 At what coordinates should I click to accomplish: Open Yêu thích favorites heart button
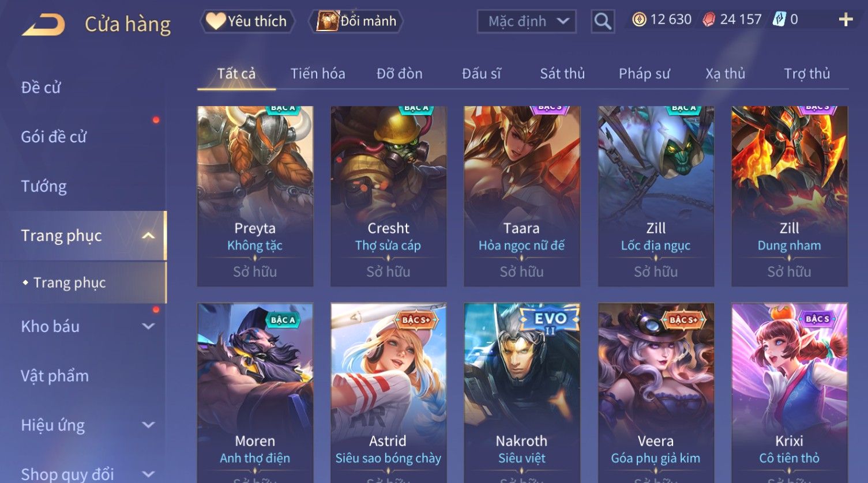(x=247, y=21)
